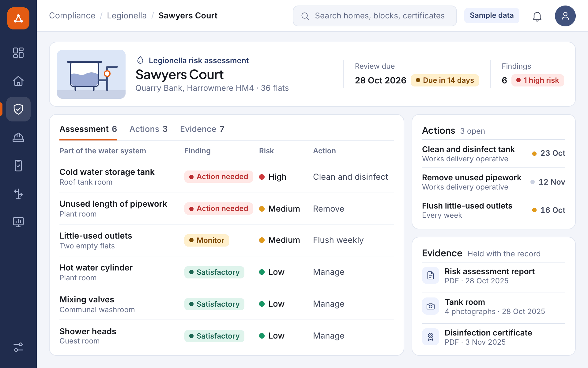This screenshot has height=368, width=588.
Task: Select the Mixing valves row
Action: coord(227,304)
